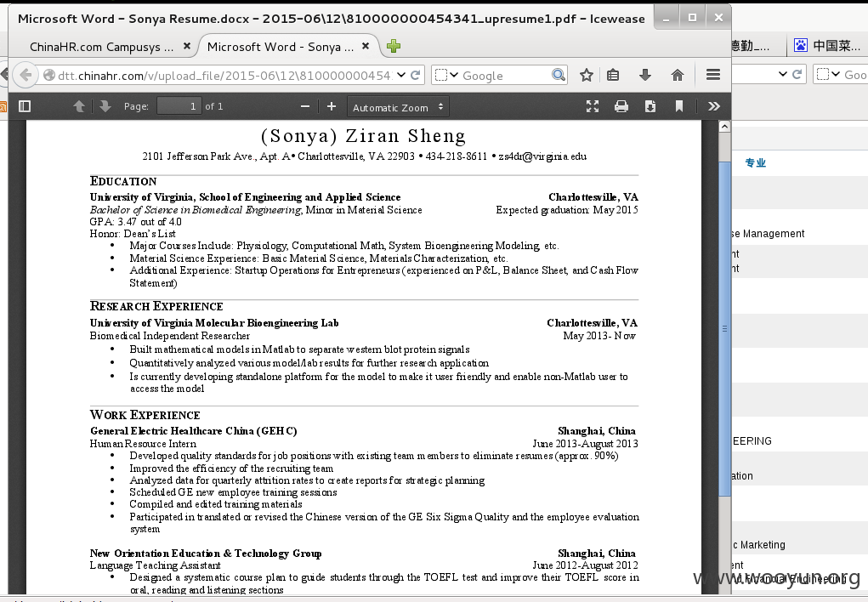Image resolution: width=868 pixels, height=602 pixels.
Task: Open the browser downloads arrow
Action: coord(645,75)
